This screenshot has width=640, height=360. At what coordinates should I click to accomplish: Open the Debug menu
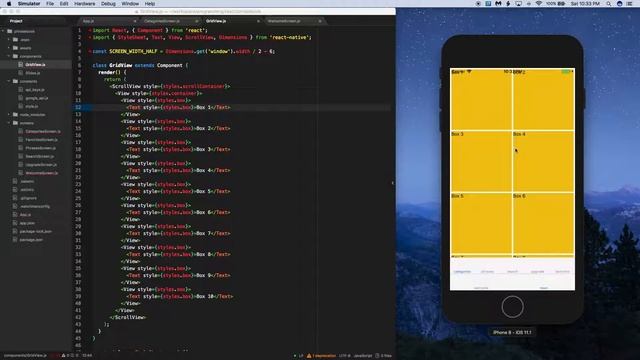tap(108, 4)
